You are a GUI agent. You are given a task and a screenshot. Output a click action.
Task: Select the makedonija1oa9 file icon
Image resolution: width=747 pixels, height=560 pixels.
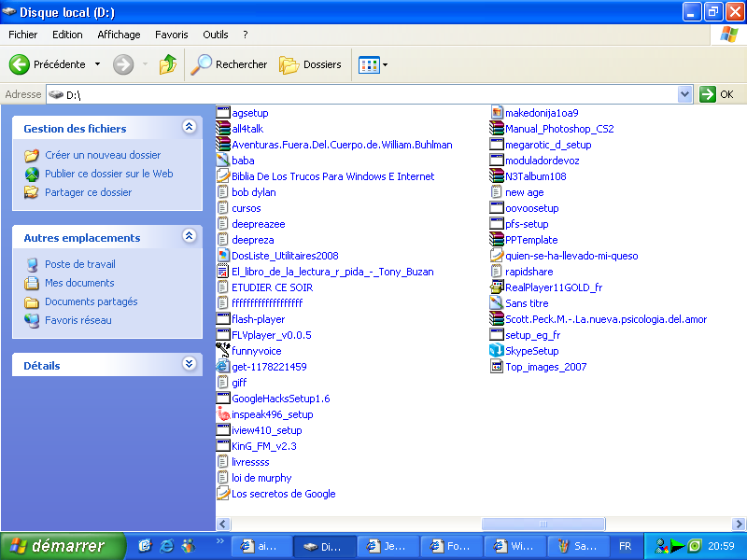point(497,112)
